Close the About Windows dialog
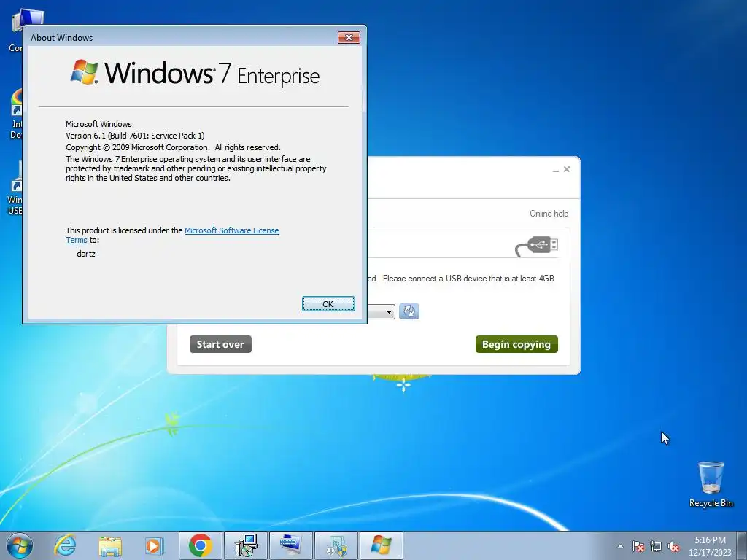 point(349,38)
